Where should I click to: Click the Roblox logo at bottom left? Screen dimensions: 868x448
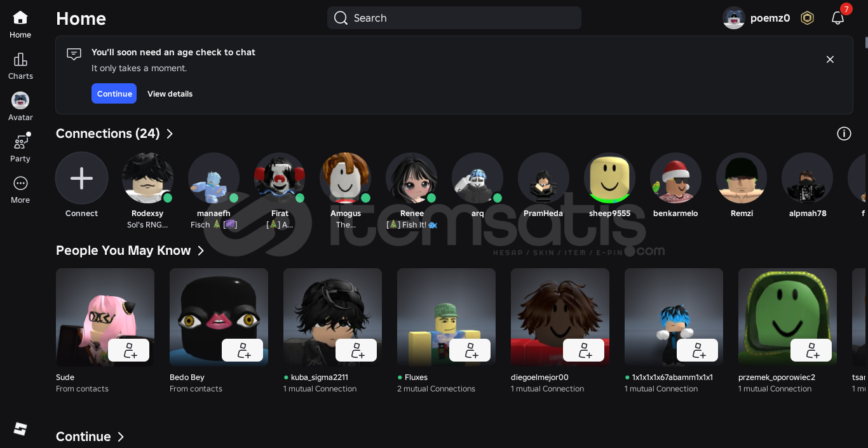[20, 429]
